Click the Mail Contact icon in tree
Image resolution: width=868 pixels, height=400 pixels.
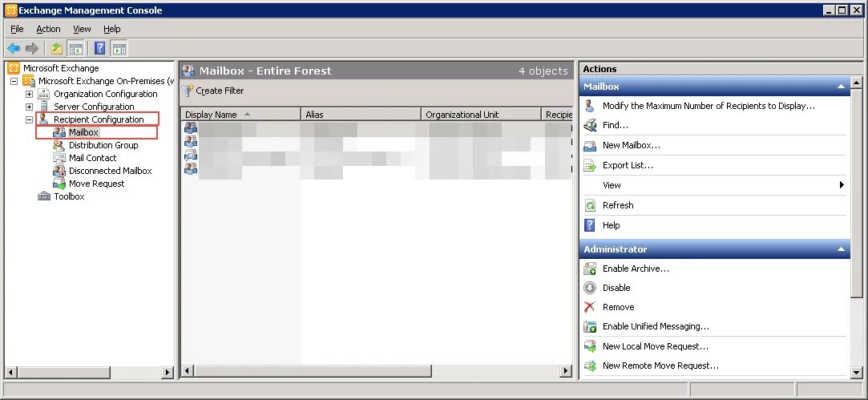coord(59,158)
